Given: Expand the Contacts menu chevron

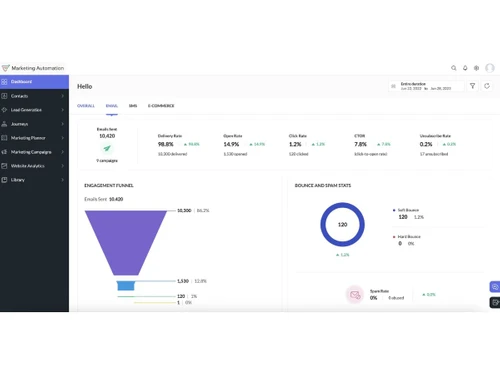Looking at the screenshot, I should 62,96.
